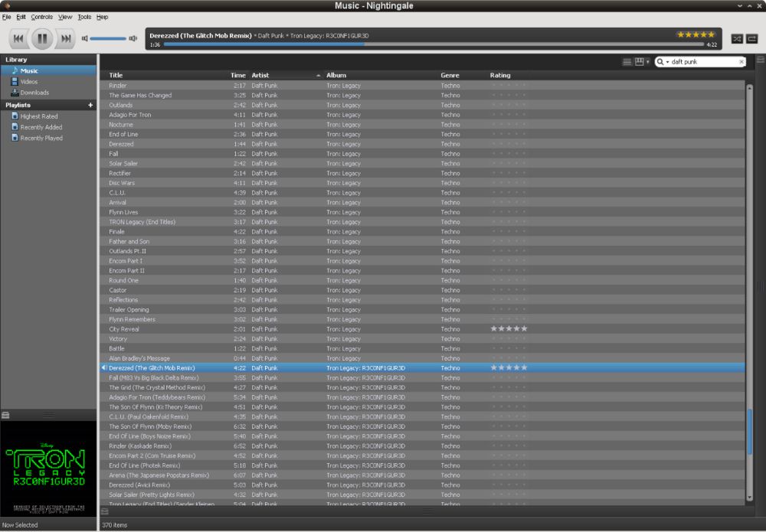Viewport: 766px width, 532px height.
Task: Open the View menu
Action: click(65, 17)
